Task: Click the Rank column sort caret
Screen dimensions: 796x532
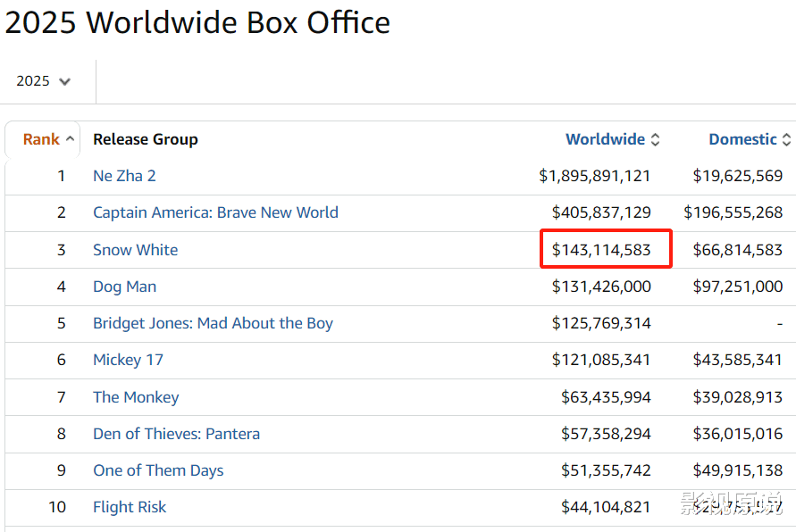Action: point(70,139)
